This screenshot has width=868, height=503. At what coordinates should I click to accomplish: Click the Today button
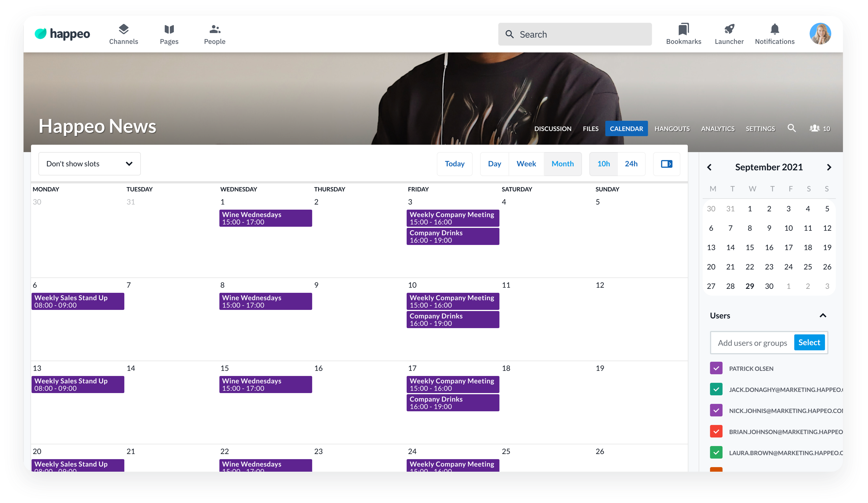click(454, 164)
